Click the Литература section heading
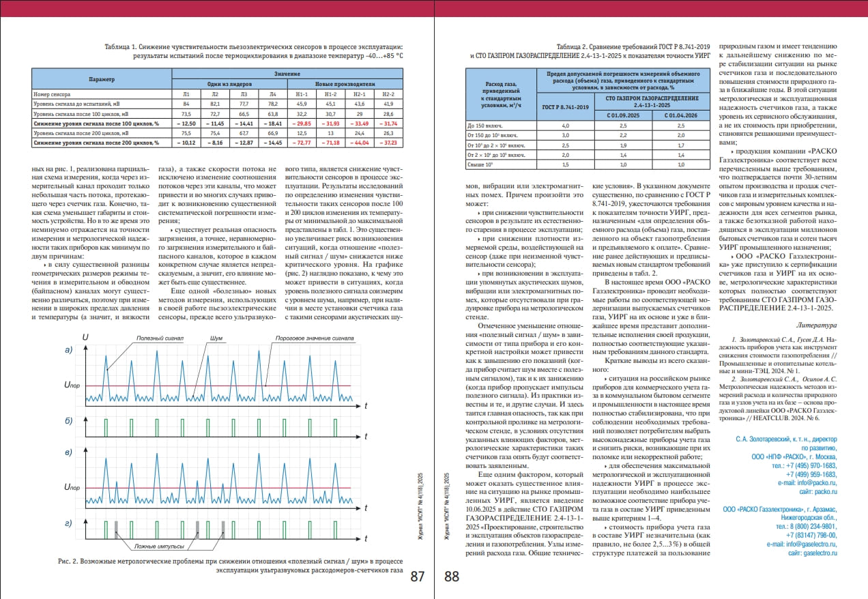 (x=818, y=327)
